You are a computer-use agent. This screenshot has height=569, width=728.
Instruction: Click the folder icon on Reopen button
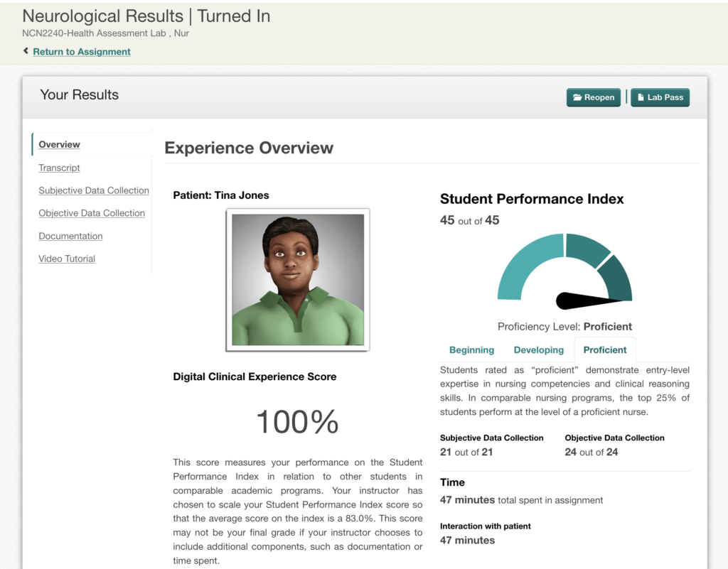[577, 97]
